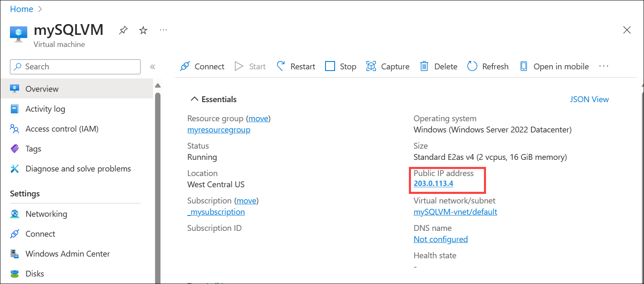Screen dimensions: 644x284
Task: Delete the virtual machine
Action: click(x=438, y=66)
